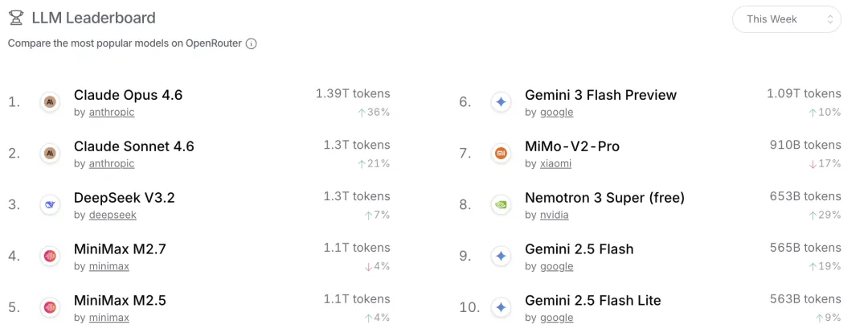Click the trophy icon next to LLM Leaderboard
Screen dimensions: 868x333
tap(16, 18)
